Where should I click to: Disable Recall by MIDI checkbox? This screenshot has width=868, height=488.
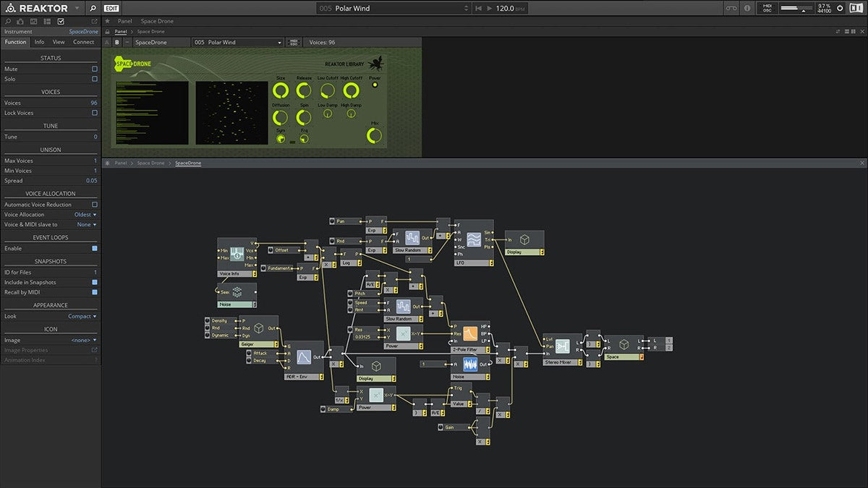pos(94,292)
